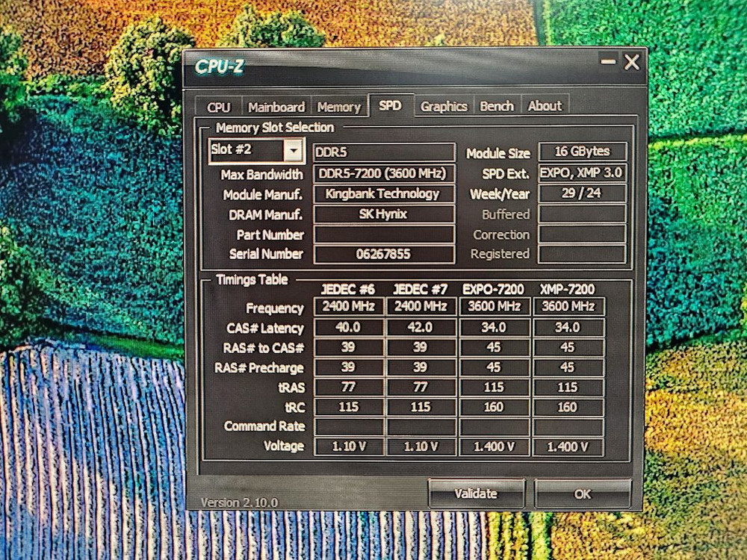Click the Kingbank Technology manufacturer field
The image size is (747, 560).
[x=384, y=194]
